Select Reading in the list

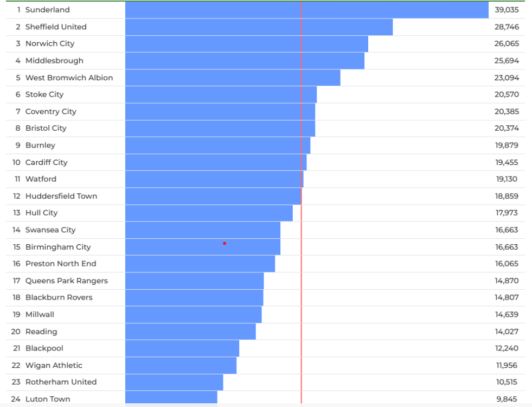[41, 332]
